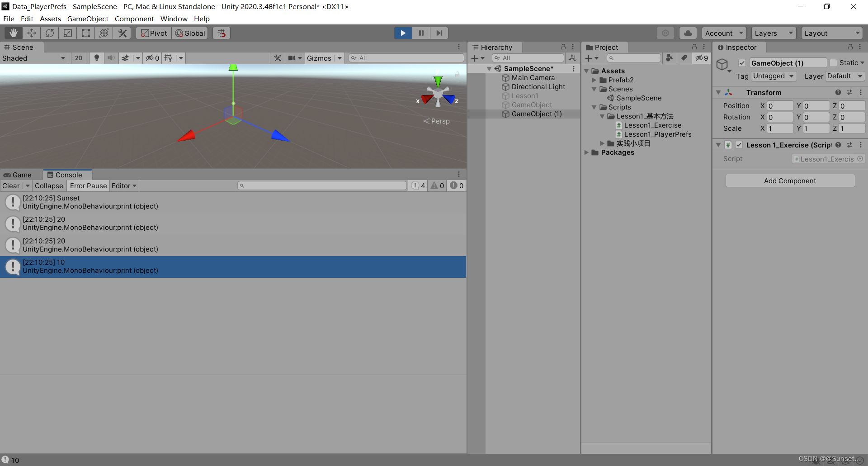Add new asset in Project
Image resolution: width=868 pixels, height=466 pixels.
click(591, 58)
